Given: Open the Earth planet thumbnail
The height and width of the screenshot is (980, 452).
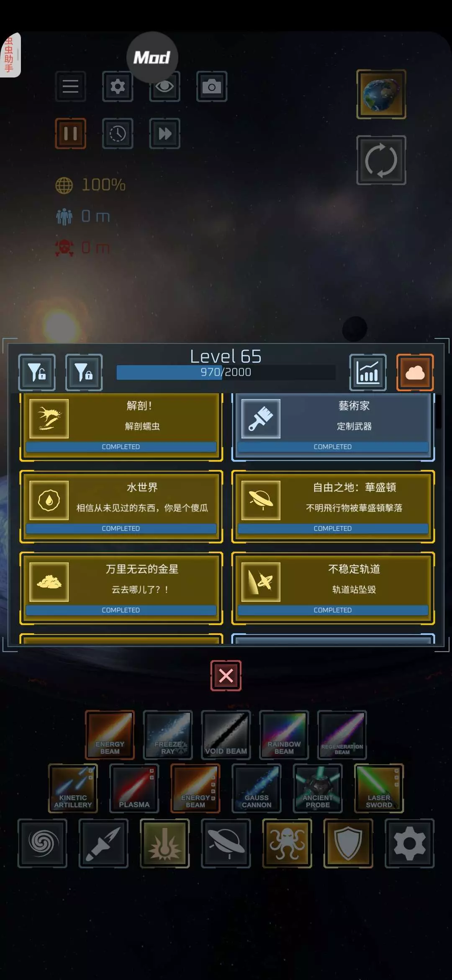Looking at the screenshot, I should click(x=381, y=94).
